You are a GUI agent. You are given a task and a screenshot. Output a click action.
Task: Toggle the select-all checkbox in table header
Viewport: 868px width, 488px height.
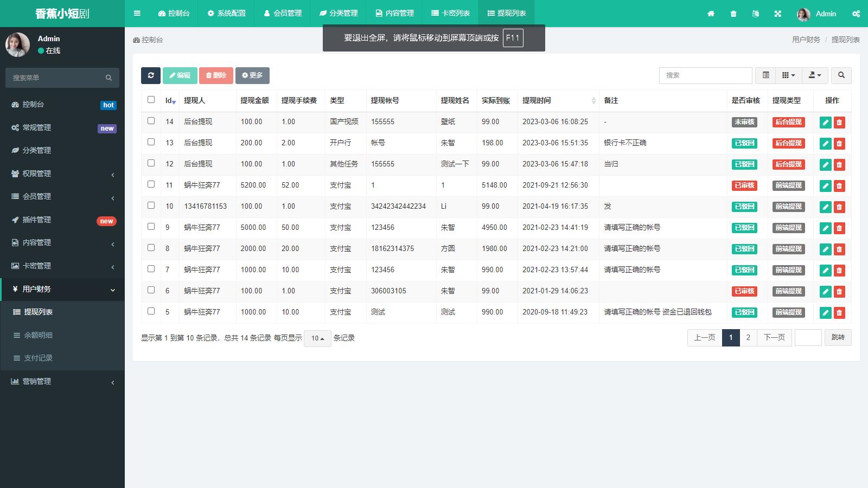150,100
